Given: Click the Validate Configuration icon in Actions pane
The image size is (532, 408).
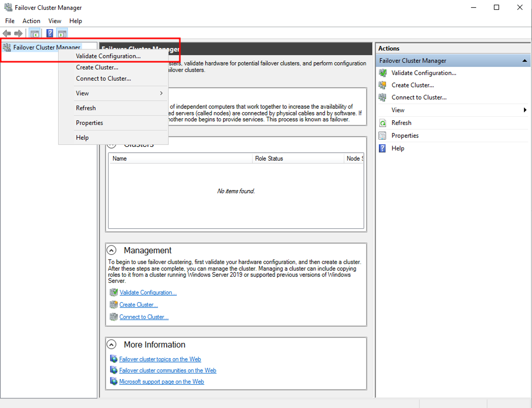Looking at the screenshot, I should pos(383,73).
